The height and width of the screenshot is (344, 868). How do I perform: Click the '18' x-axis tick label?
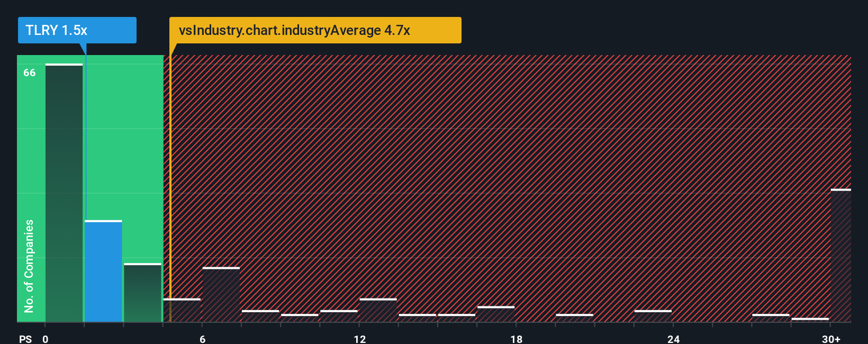(x=516, y=339)
